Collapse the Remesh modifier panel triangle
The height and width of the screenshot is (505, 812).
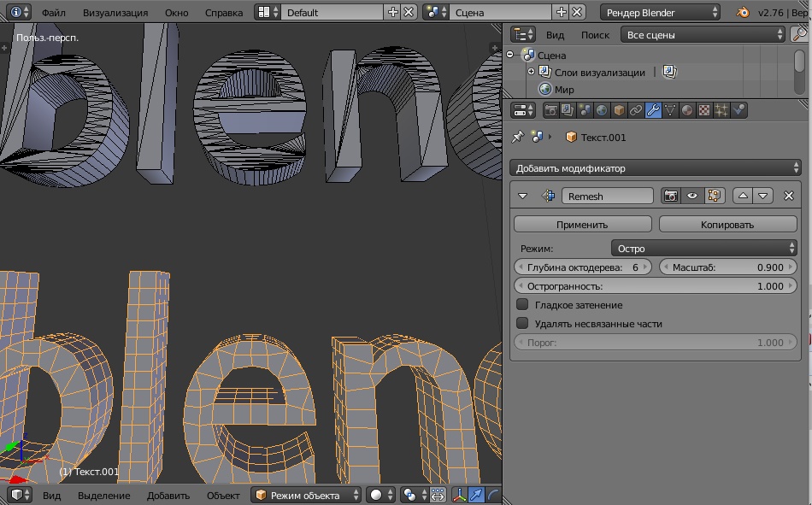[x=522, y=197]
